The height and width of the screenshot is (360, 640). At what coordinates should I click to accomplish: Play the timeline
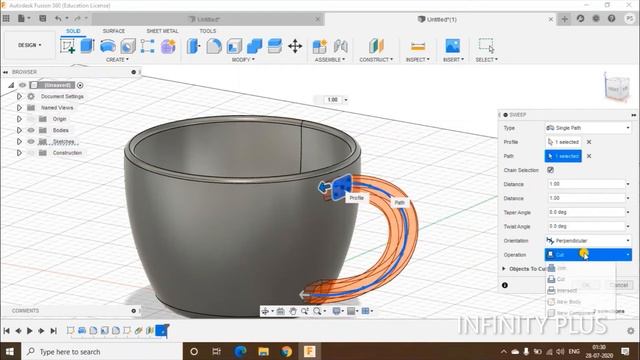click(29, 331)
